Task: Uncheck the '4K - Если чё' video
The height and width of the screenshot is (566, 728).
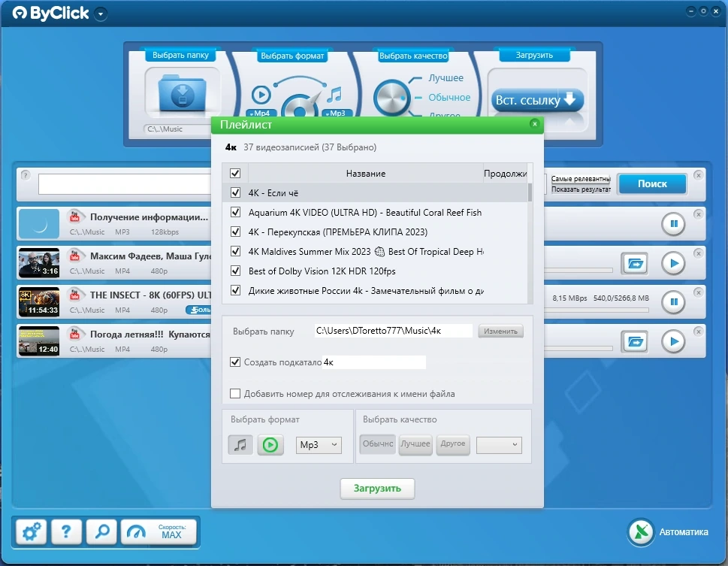Action: [235, 192]
